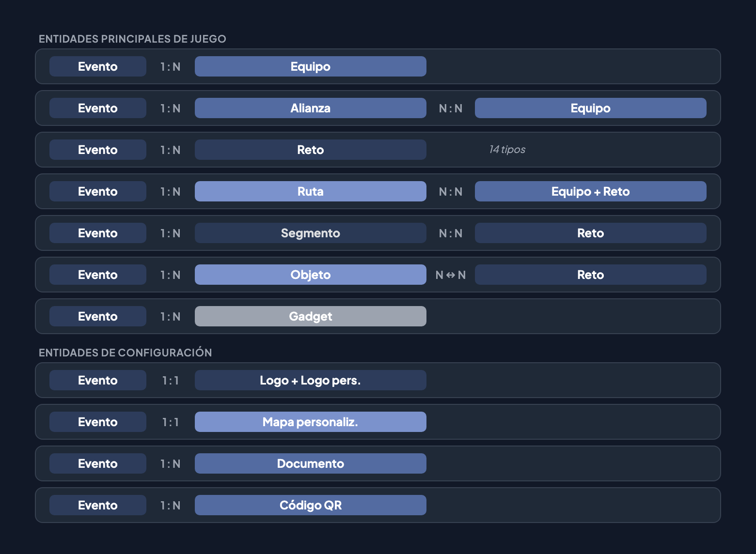The image size is (756, 554).
Task: Select the "Logo + Logo pers." box
Action: click(310, 380)
